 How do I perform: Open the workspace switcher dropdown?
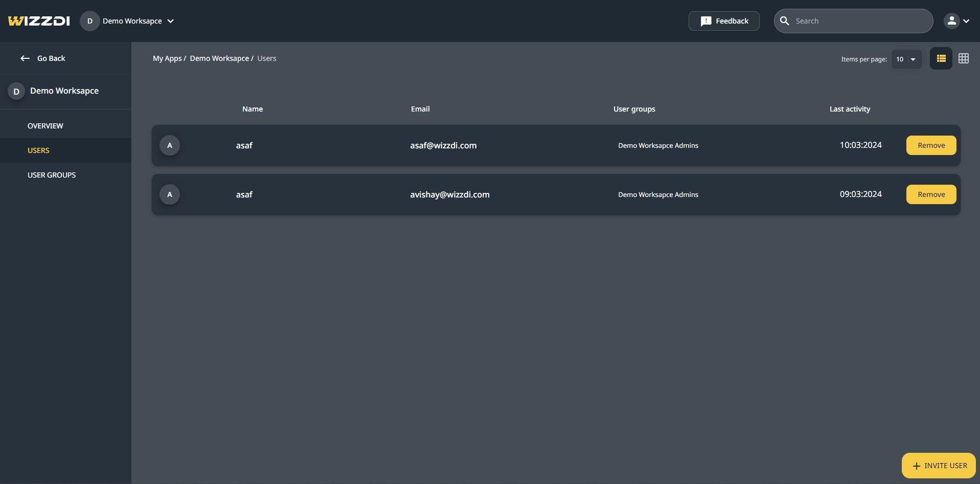[x=170, y=21]
